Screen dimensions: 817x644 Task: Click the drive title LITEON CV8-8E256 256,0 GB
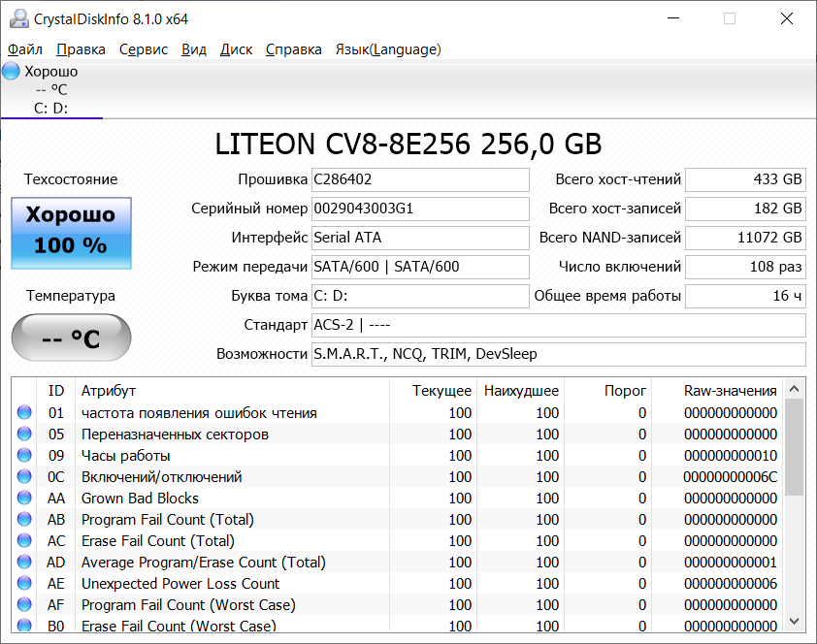408,145
